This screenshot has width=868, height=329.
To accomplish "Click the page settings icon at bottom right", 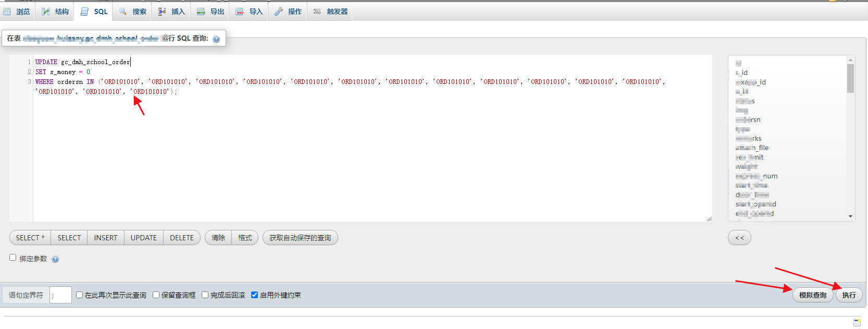I will tap(857, 322).
